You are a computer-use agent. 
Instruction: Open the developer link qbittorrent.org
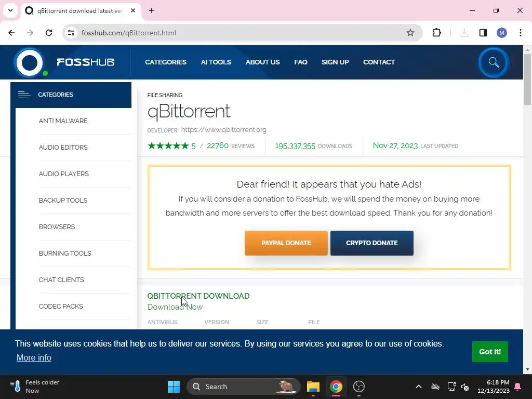[223, 129]
